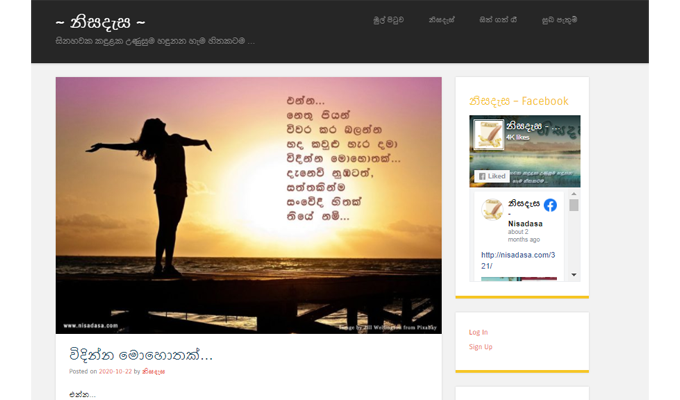Click the Nisadasa avatar in the Facebook feed post
Image resolution: width=680 pixels, height=400 pixels.
tap(491, 211)
